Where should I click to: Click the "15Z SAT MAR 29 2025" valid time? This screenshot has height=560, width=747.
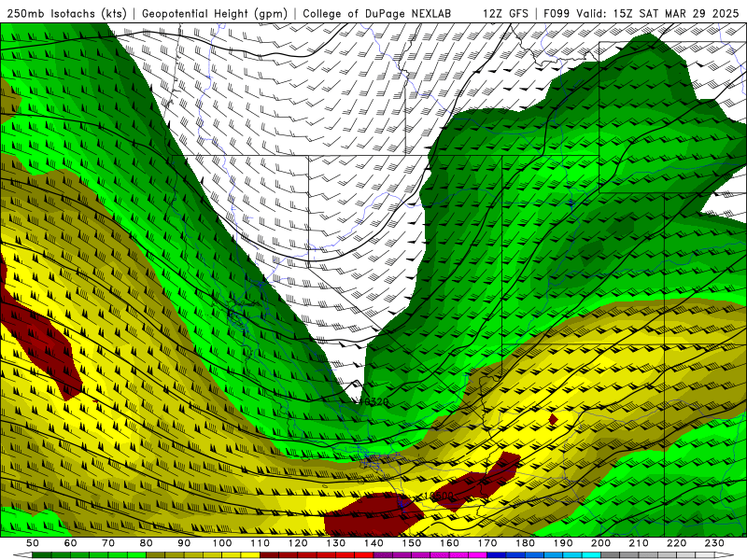tap(676, 14)
